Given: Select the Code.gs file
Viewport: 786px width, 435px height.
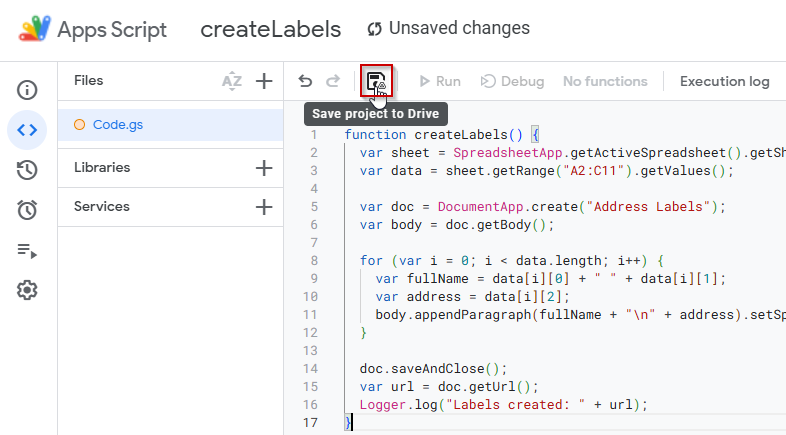Looking at the screenshot, I should click(170, 125).
